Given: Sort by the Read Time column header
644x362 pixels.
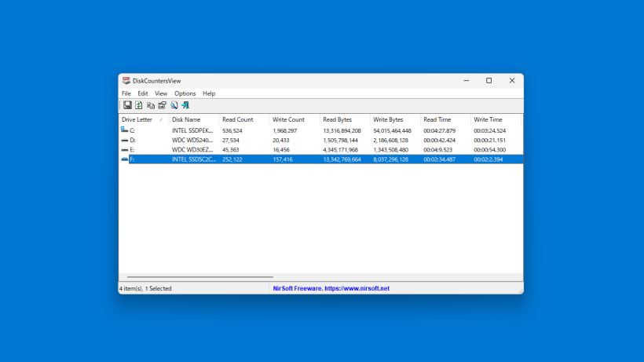Looking at the screenshot, I should pyautogui.click(x=445, y=119).
